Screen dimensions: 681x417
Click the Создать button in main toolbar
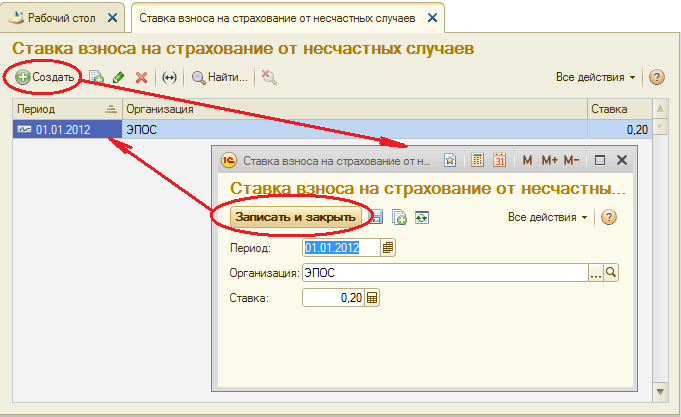click(45, 77)
